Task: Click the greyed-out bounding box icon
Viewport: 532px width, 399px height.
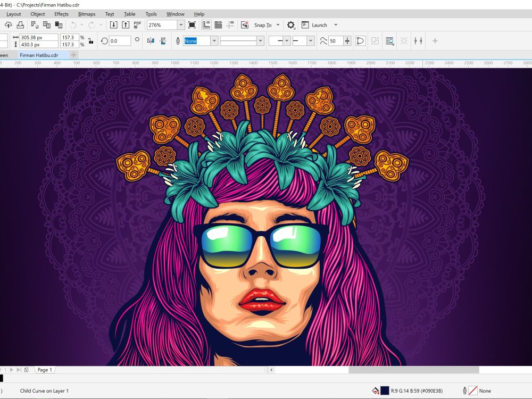Action: pyautogui.click(x=404, y=41)
